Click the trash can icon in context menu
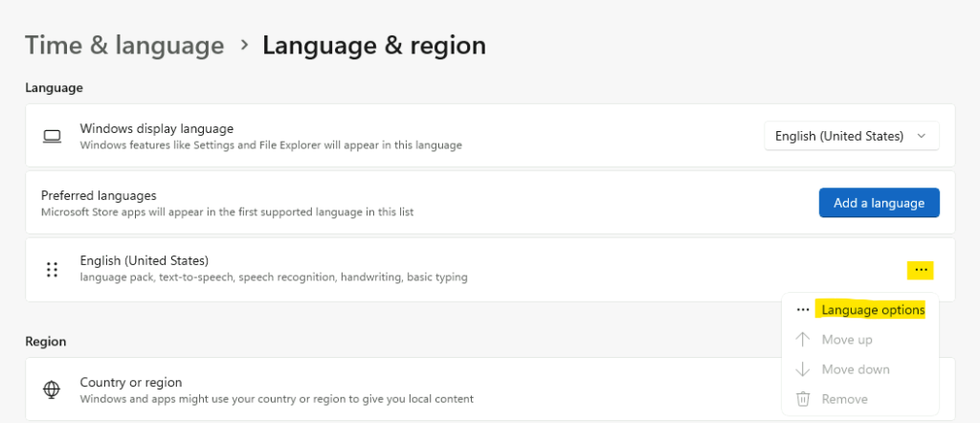 tap(803, 399)
